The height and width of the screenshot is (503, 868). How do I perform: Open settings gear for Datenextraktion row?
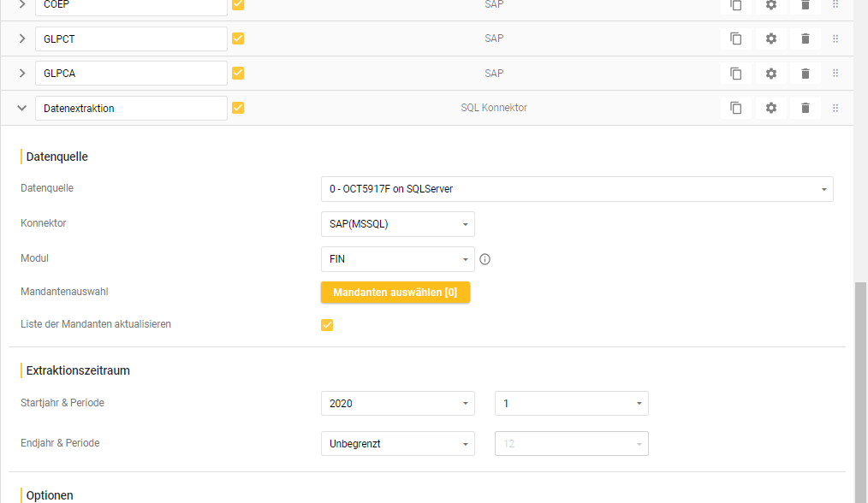770,108
